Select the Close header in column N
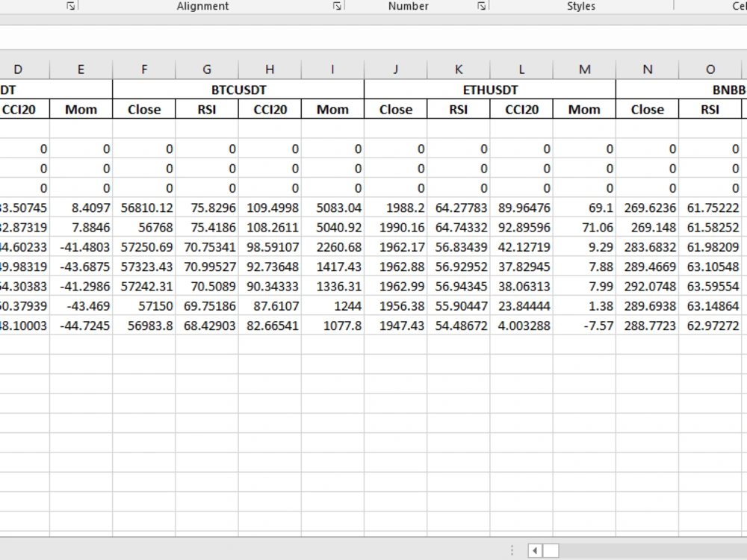 click(647, 109)
